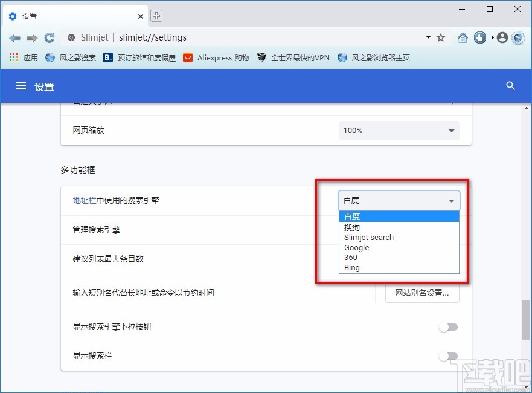
Task: Enable 显示搜索引擎下拉按钮 toggle
Action: coord(448,327)
